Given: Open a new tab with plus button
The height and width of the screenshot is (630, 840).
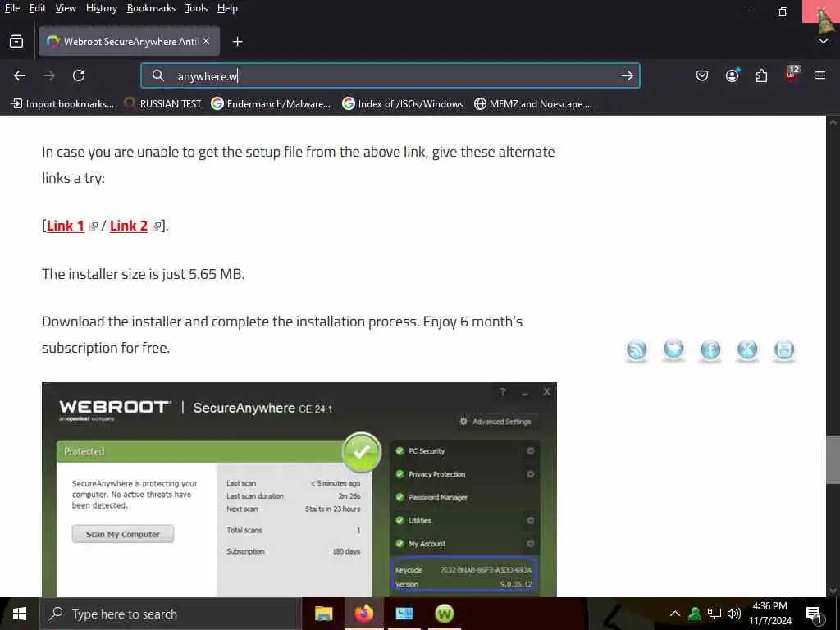Looking at the screenshot, I should coord(237,41).
